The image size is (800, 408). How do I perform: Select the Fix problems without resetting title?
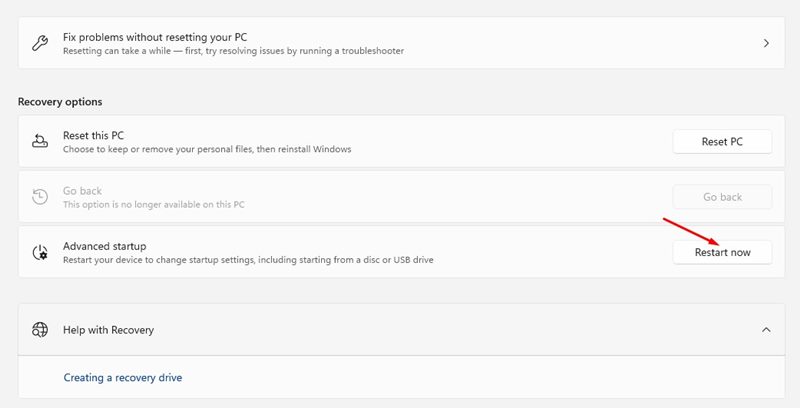point(155,37)
